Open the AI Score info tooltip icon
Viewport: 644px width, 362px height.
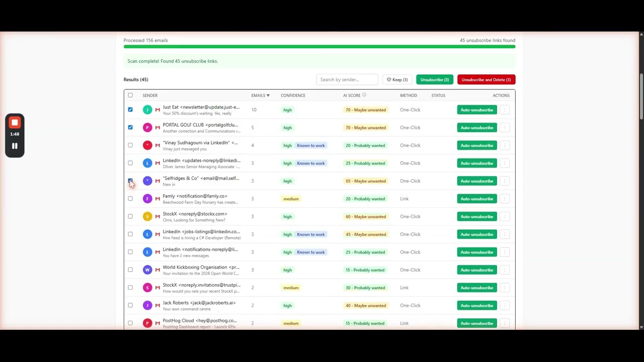(x=364, y=95)
